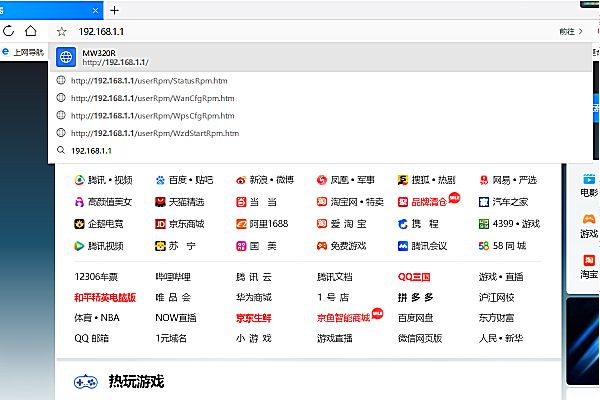Open the 华为商城 link
600x400 pixels.
(254, 297)
